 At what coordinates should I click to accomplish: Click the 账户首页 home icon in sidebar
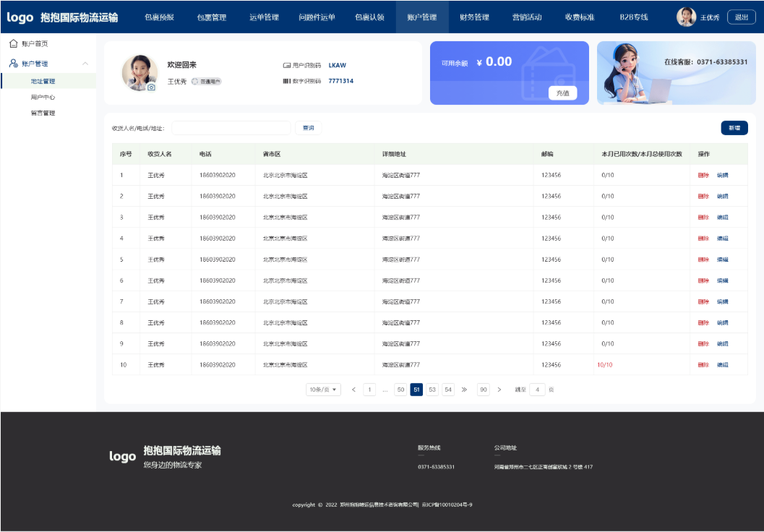tap(13, 44)
